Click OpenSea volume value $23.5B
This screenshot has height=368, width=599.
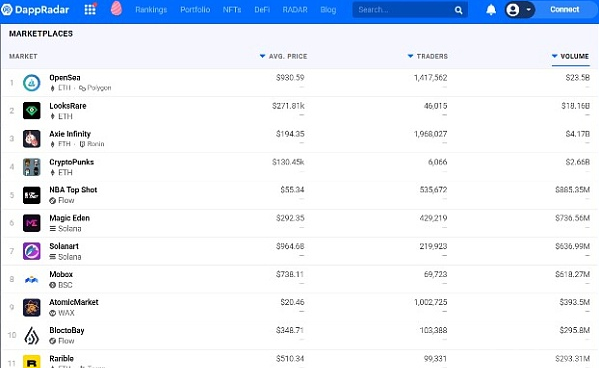tap(578, 78)
